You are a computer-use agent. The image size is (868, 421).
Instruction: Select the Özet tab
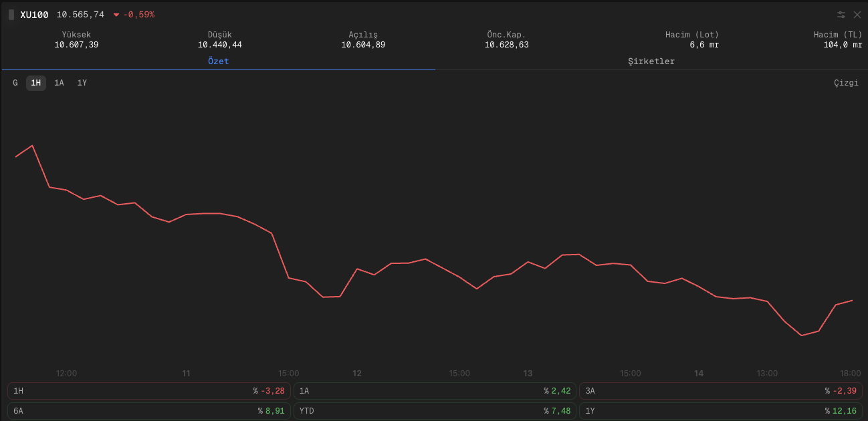click(x=218, y=61)
